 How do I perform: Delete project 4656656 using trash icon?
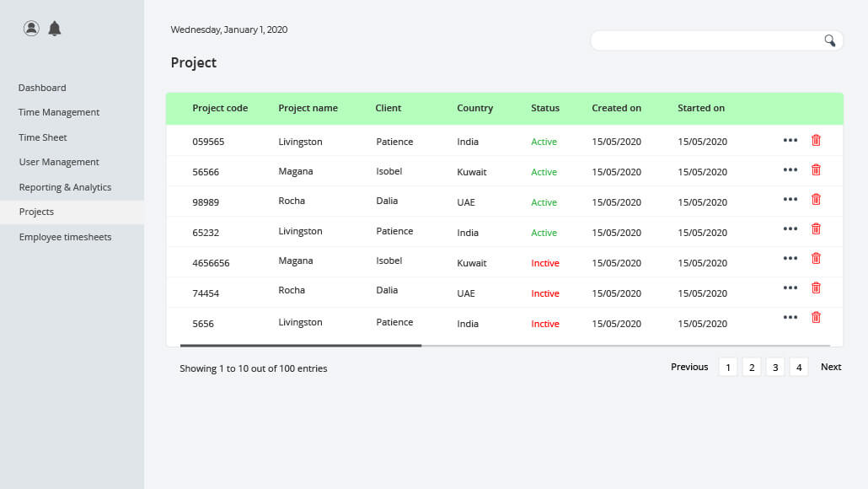(x=816, y=258)
